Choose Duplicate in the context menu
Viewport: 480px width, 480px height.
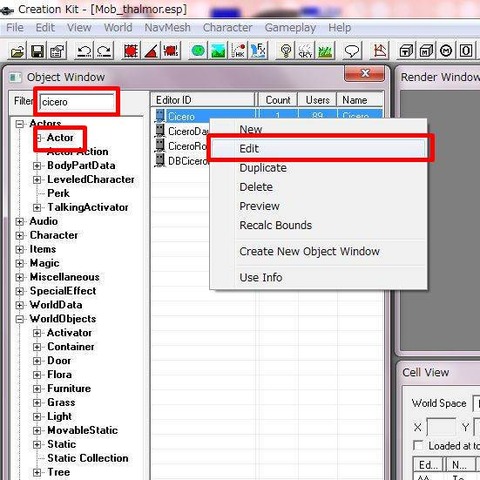[318, 168]
